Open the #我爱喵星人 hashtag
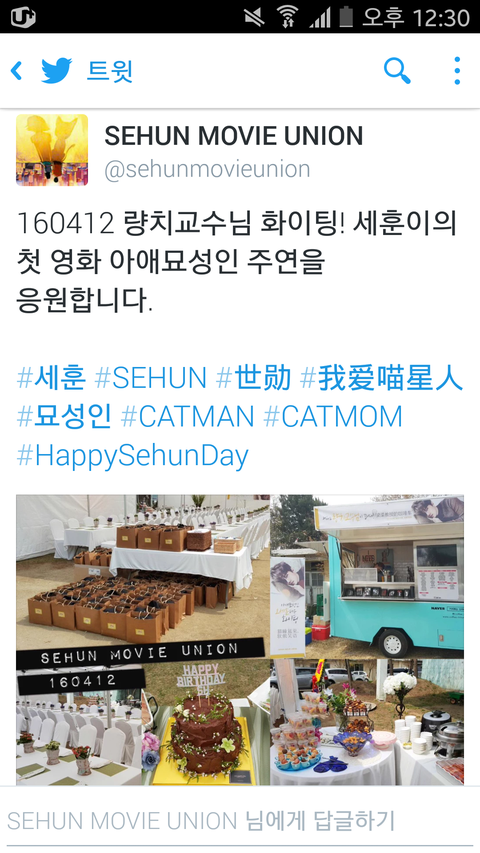The height and width of the screenshot is (853, 480). (381, 378)
